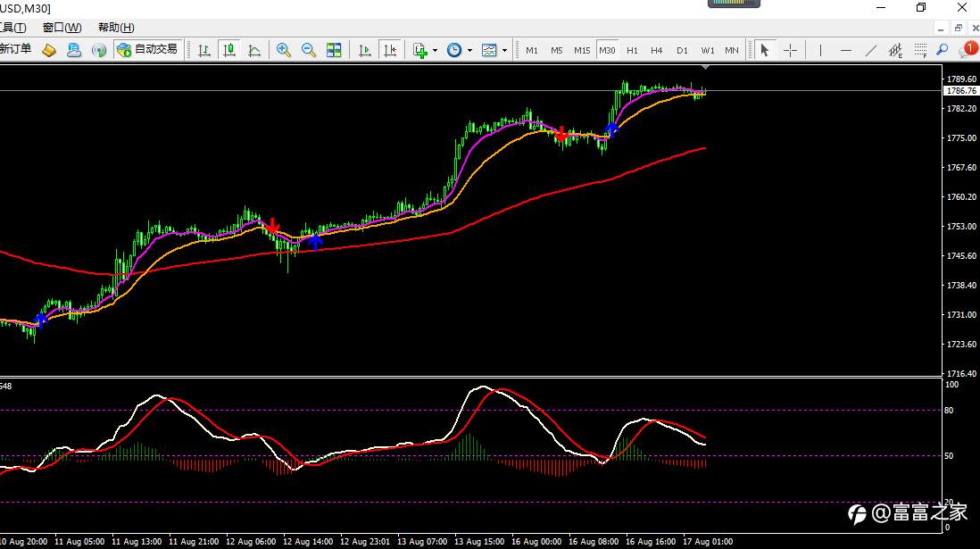980x549 pixels.
Task: Zoom in on the chart
Action: pyautogui.click(x=284, y=50)
